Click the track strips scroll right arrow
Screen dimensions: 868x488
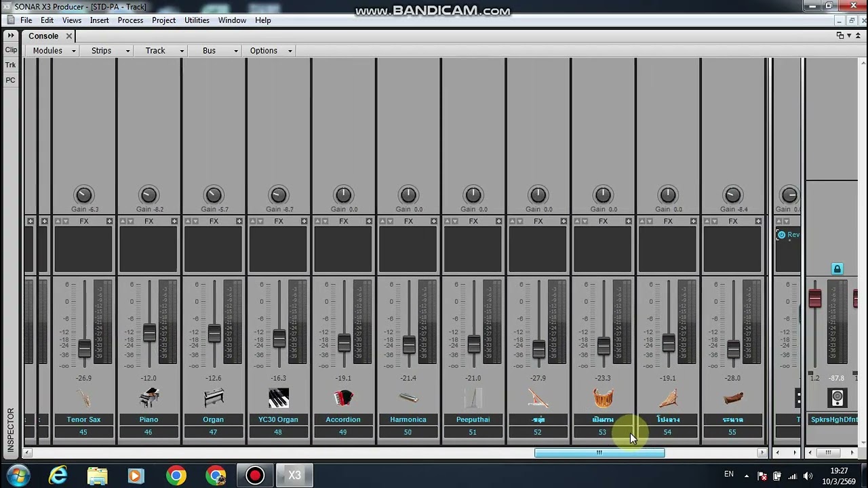[x=762, y=453]
